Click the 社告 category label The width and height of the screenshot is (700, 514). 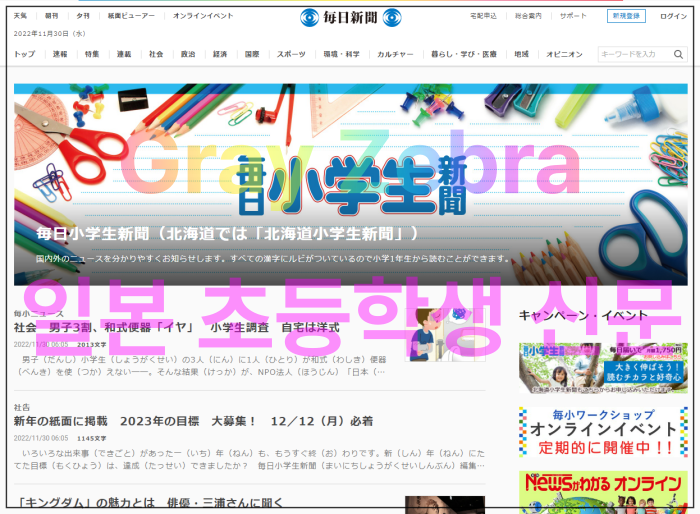[22, 407]
